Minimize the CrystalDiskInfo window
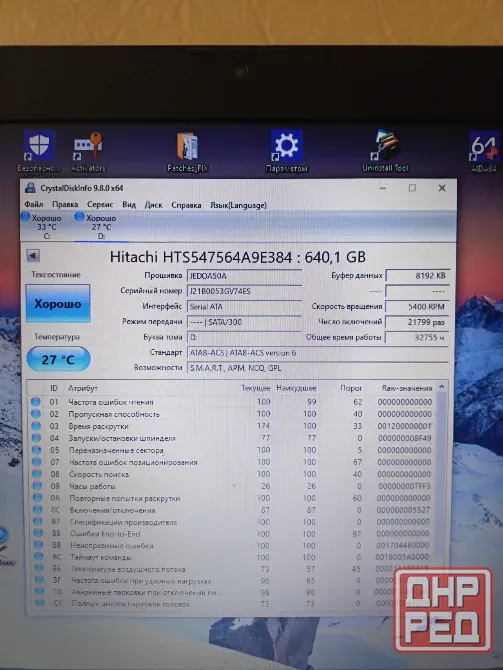The image size is (503, 670). click(383, 188)
